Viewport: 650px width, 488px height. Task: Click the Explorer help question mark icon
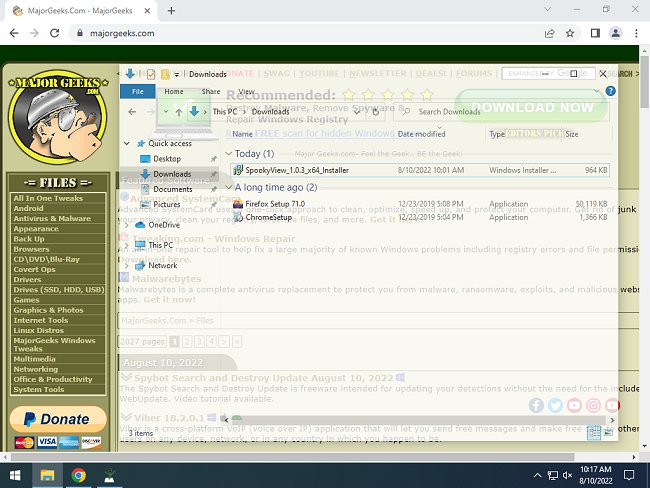pyautogui.click(x=610, y=91)
